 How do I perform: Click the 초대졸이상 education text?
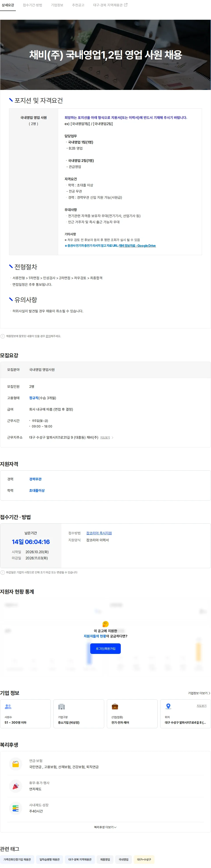(x=37, y=490)
